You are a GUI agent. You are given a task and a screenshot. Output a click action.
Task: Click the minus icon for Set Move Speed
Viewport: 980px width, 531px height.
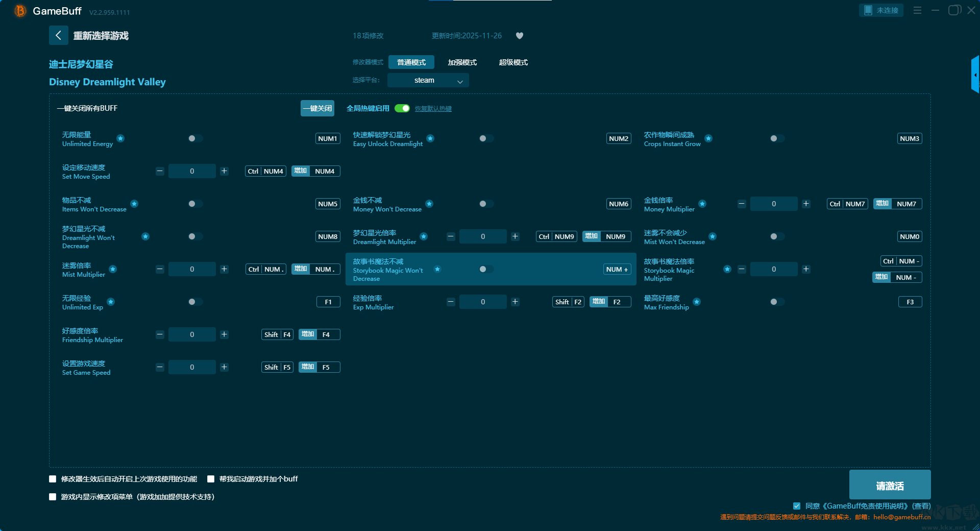click(160, 171)
